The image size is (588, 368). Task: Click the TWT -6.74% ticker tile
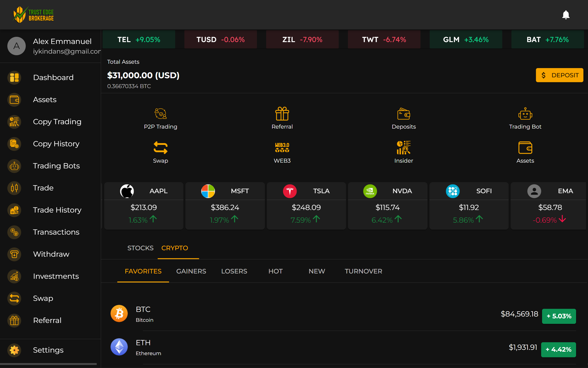[384, 39]
